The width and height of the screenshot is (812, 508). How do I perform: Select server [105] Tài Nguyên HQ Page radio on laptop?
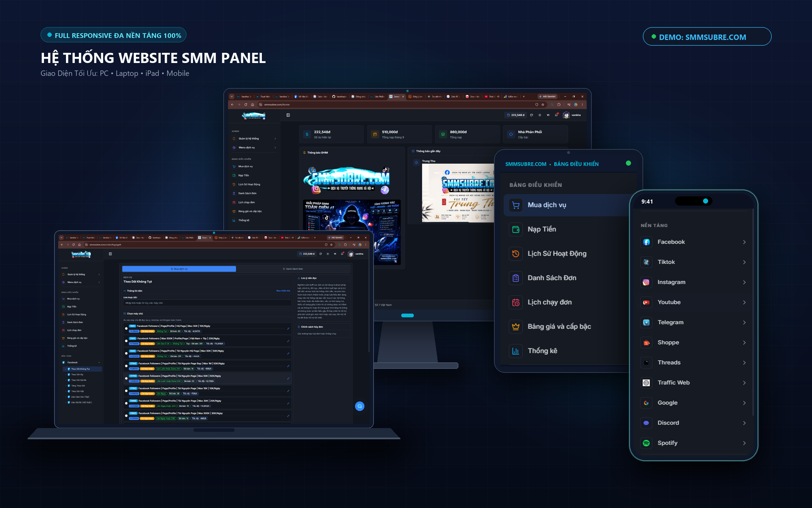tap(126, 354)
